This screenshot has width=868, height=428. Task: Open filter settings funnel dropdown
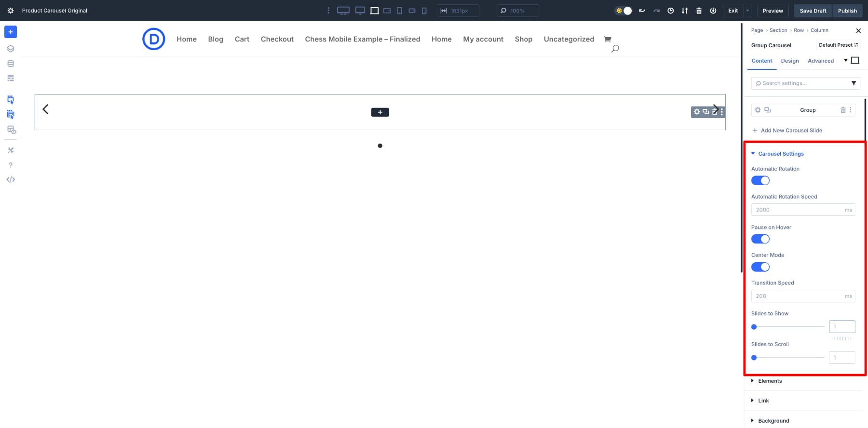(x=854, y=83)
